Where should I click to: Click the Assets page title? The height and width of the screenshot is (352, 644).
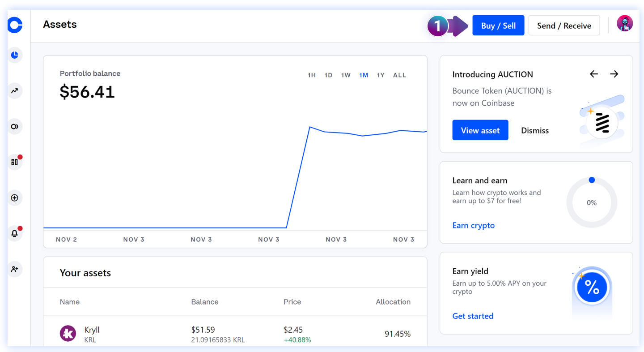[x=60, y=24]
